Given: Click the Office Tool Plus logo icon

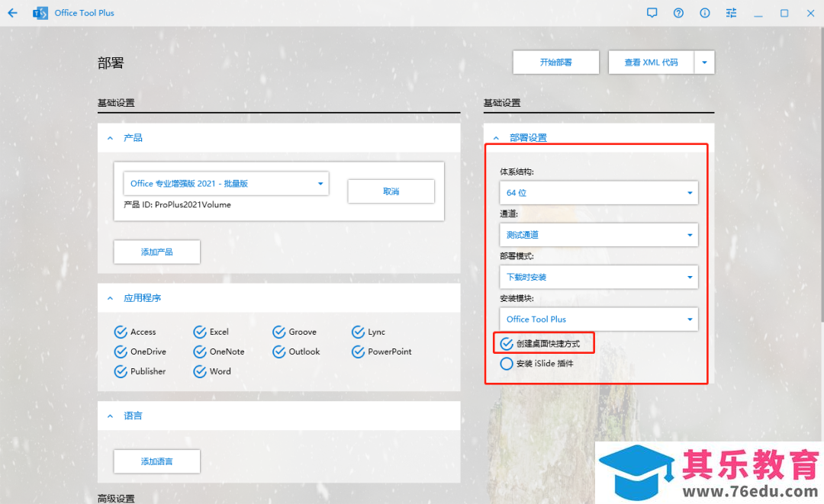Looking at the screenshot, I should [x=40, y=13].
